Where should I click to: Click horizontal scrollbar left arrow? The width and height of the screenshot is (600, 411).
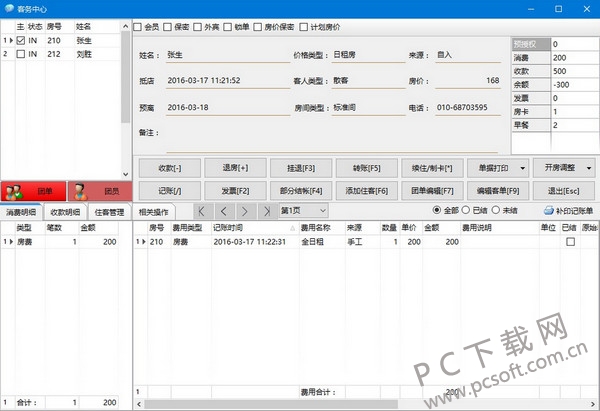point(139,404)
